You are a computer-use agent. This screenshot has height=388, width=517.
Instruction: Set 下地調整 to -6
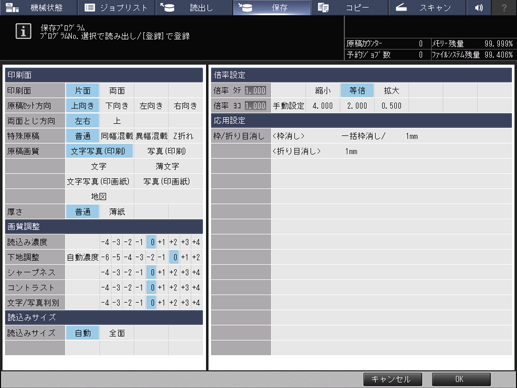[105, 257]
